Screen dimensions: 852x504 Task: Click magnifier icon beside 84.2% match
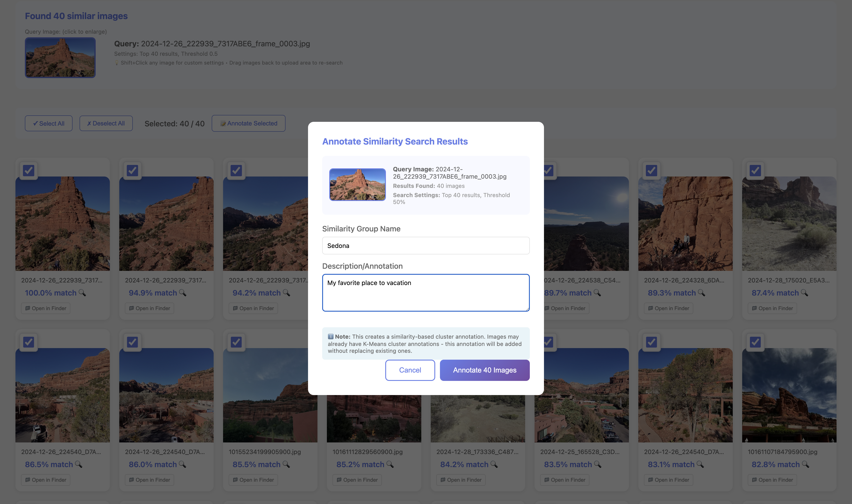494,464
